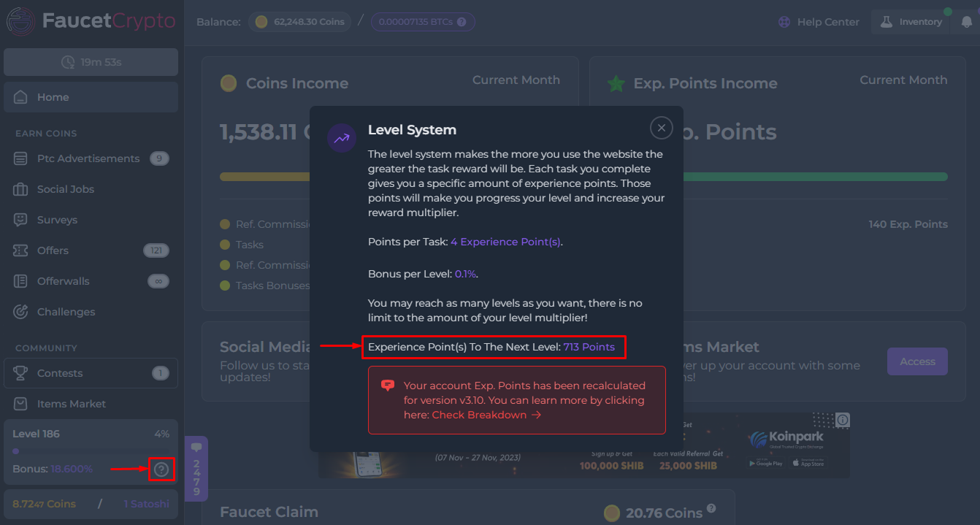
Task: Click the Bonus per Level 0.1% value
Action: click(465, 274)
